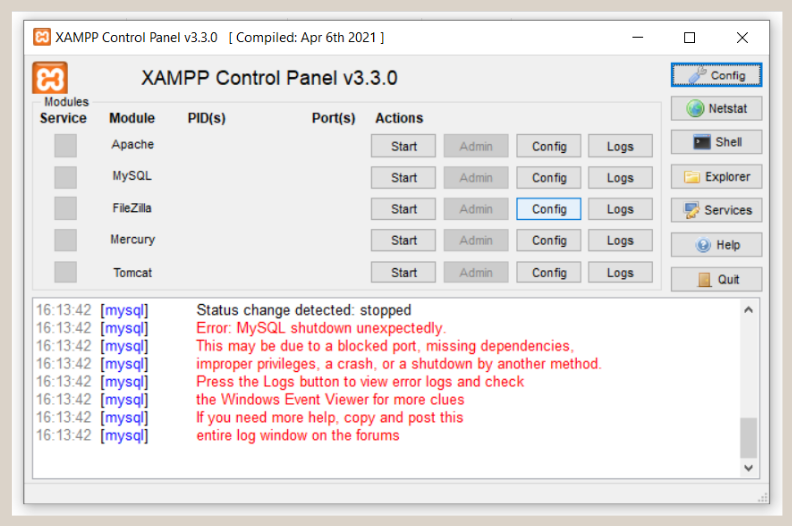Open Help with the question icon

(716, 245)
